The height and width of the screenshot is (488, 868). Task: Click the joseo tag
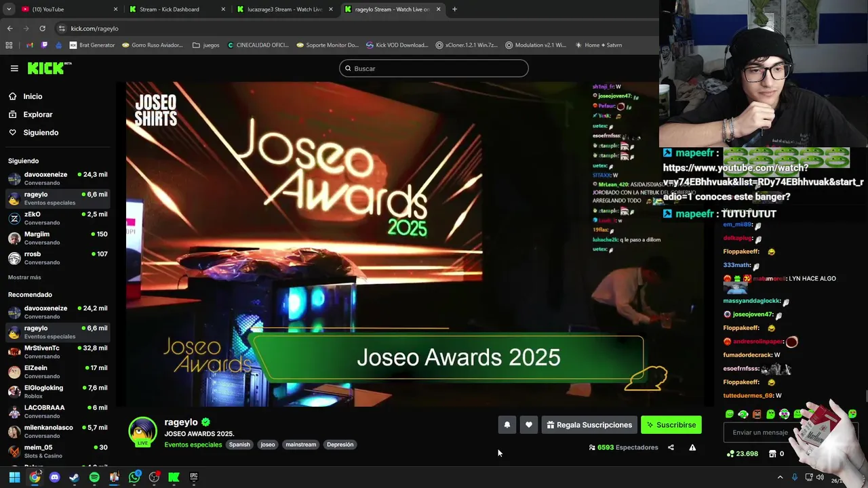(x=268, y=445)
